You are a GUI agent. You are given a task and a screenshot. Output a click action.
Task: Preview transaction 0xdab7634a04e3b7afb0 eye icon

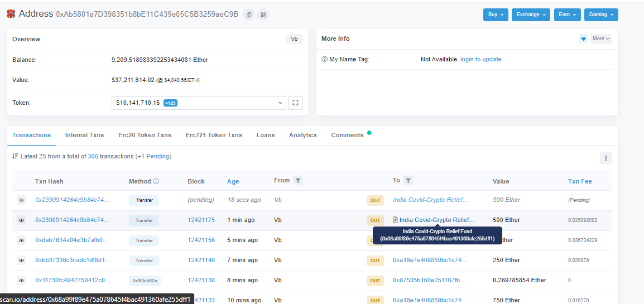[x=21, y=240]
